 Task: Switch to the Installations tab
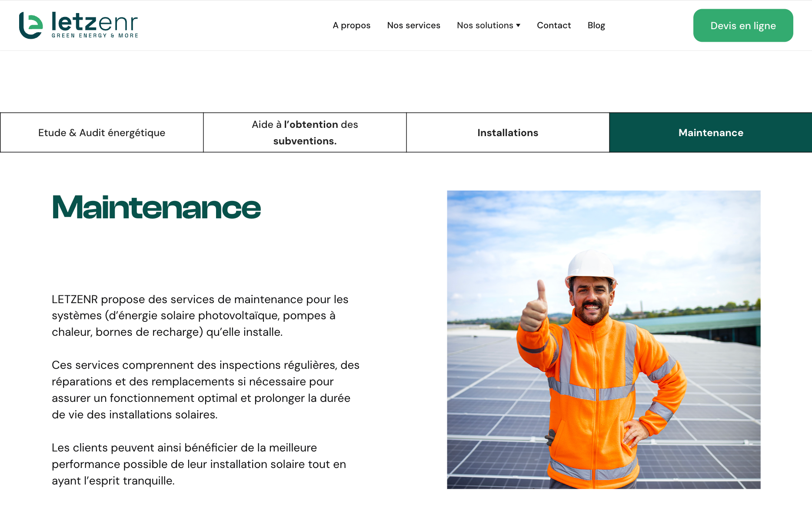(x=508, y=133)
